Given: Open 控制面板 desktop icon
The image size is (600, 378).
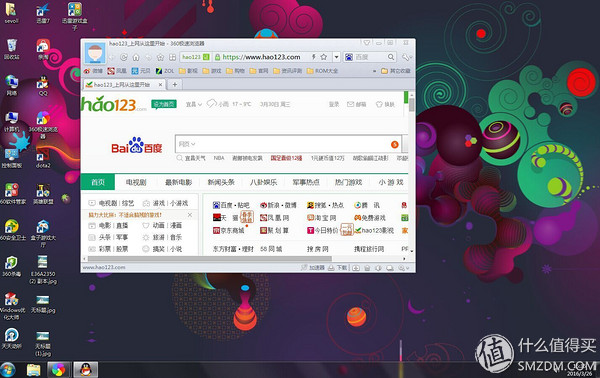Looking at the screenshot, I should (11, 158).
